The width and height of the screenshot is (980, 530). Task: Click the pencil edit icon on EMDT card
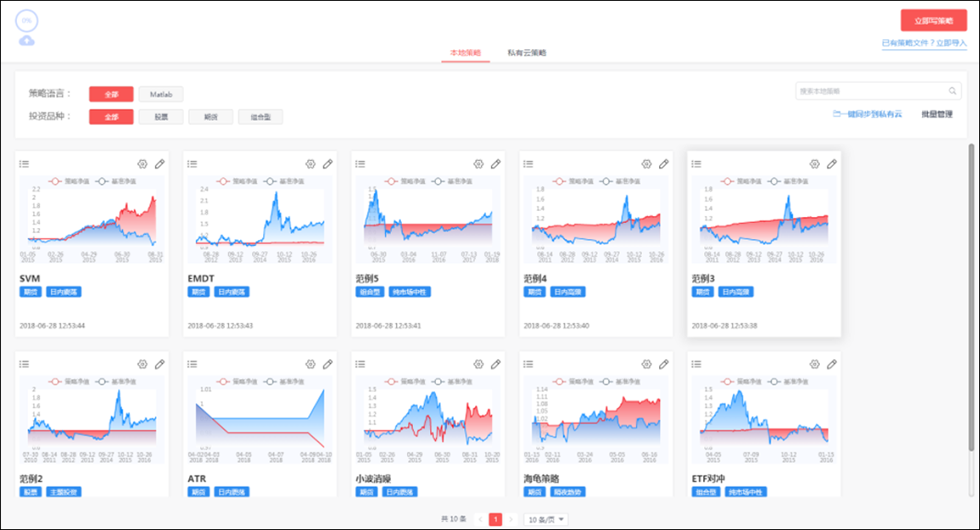coord(327,164)
